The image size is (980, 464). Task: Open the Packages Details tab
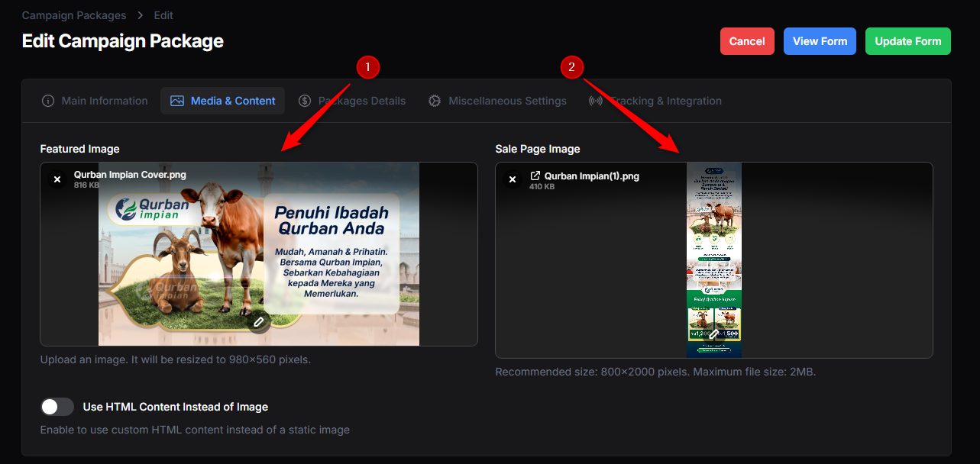tap(351, 101)
